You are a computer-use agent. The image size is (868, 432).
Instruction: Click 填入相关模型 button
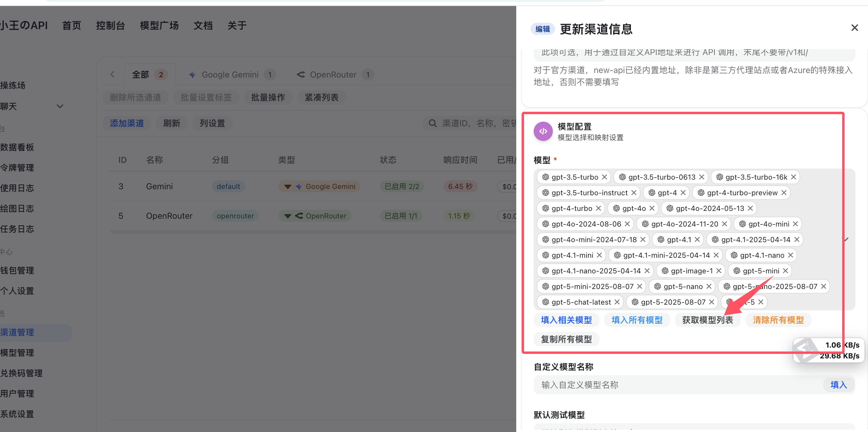point(566,320)
